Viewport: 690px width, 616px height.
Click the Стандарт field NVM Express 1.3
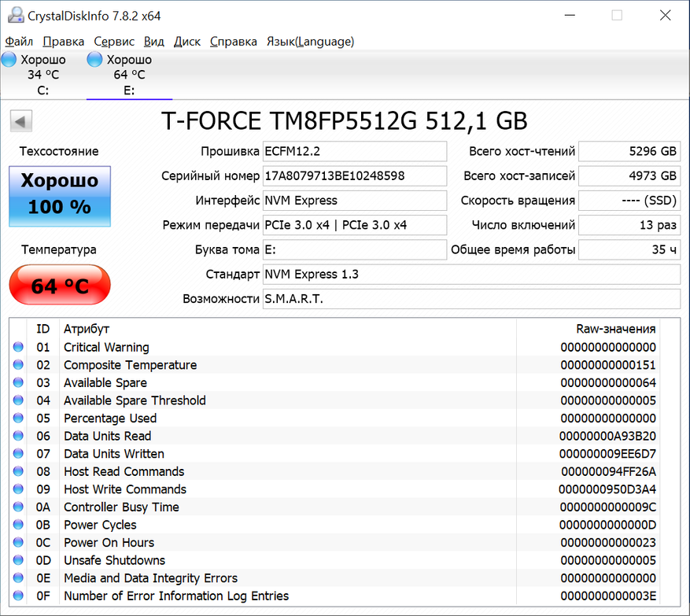click(472, 275)
